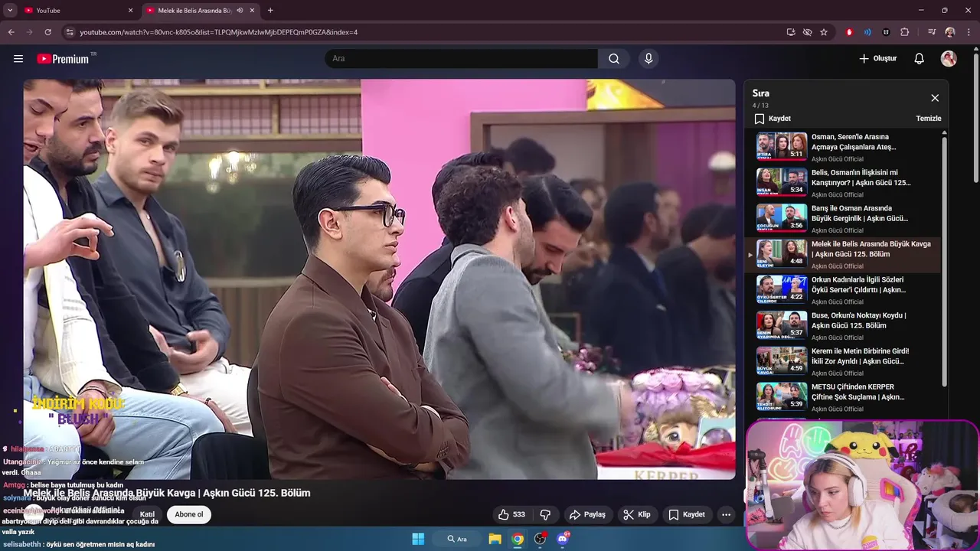The image size is (980, 551).
Task: Reload the current page
Action: (47, 32)
